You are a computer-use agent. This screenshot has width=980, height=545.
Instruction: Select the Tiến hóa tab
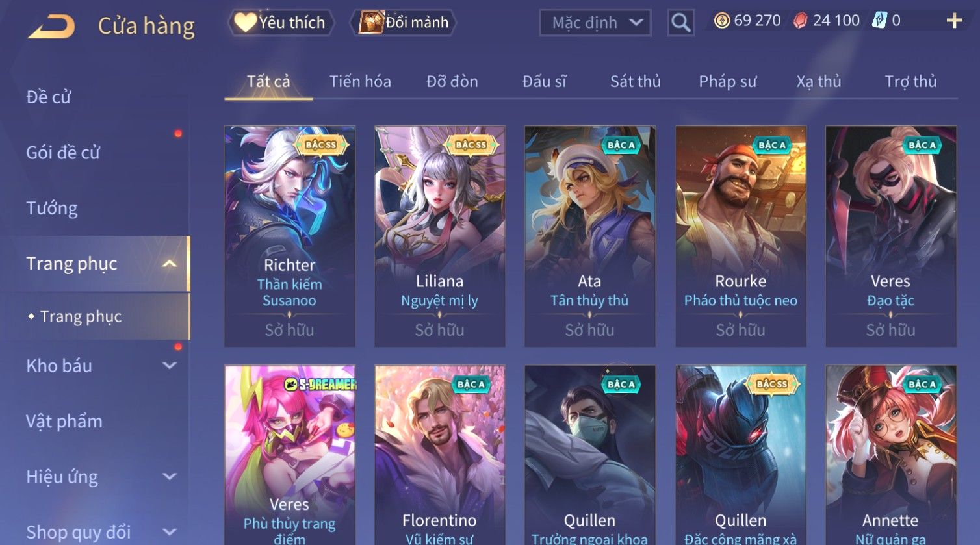(360, 81)
